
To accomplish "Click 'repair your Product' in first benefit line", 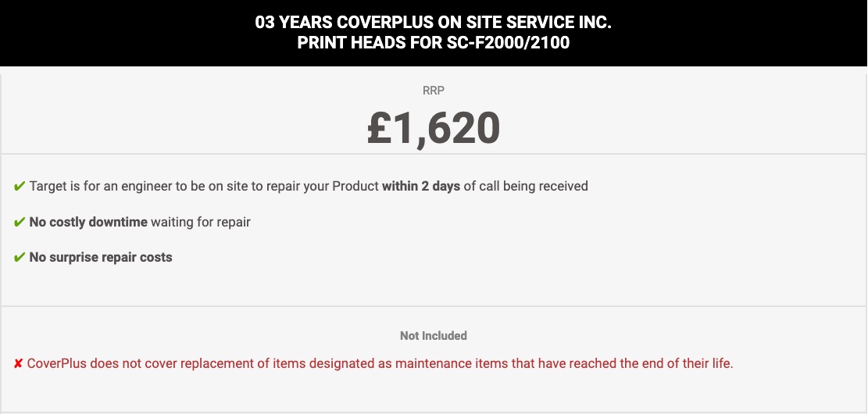I will (322, 186).
